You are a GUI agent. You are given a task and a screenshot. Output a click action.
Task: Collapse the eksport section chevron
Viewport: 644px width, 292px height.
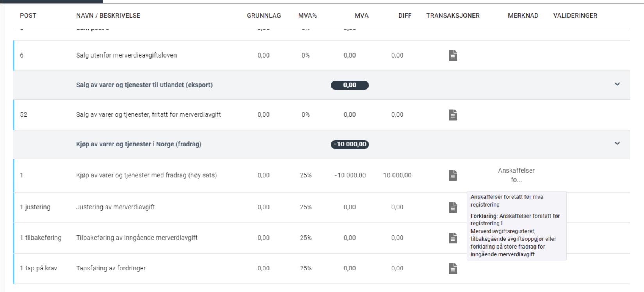(617, 84)
